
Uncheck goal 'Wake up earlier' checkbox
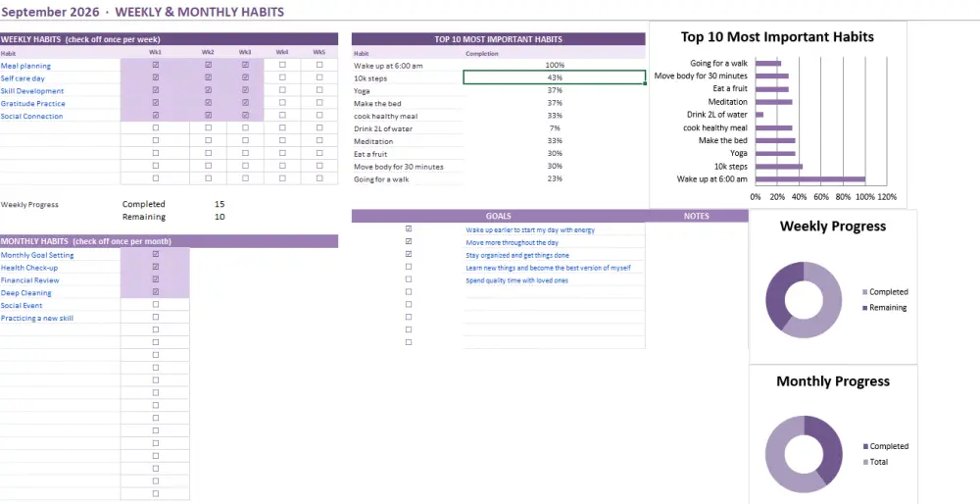click(x=409, y=228)
